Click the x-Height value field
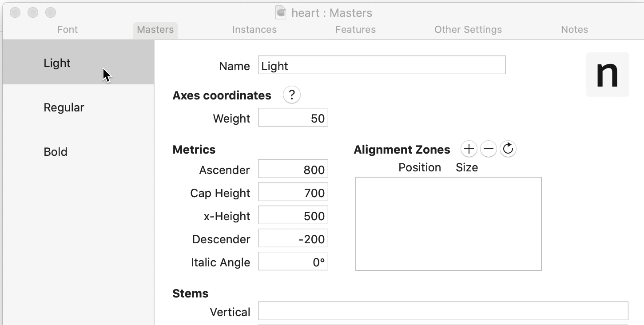The image size is (644, 325). coord(293,216)
